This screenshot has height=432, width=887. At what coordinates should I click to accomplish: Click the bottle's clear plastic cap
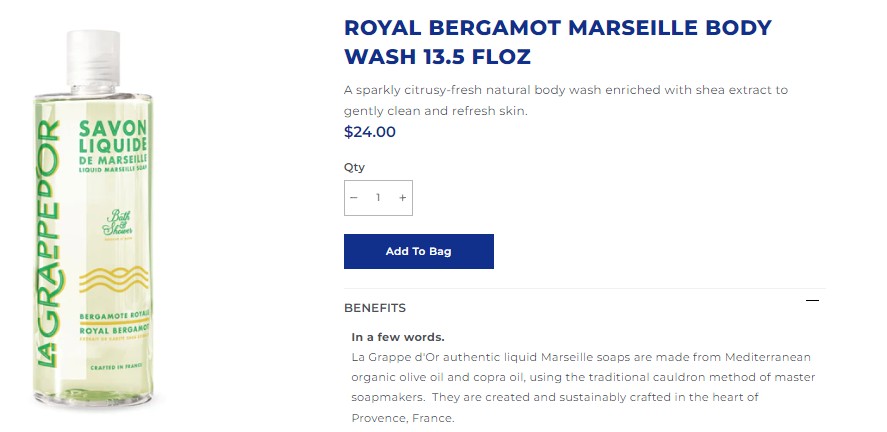click(93, 59)
